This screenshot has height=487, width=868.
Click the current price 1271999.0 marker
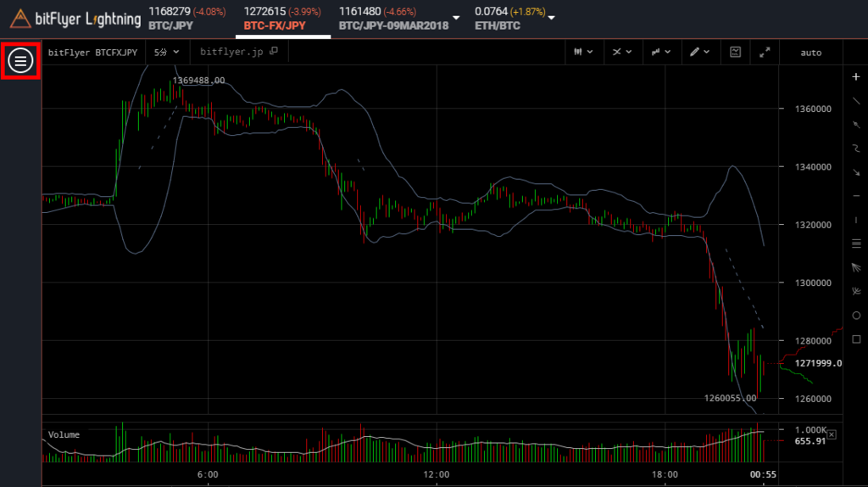pyautogui.click(x=818, y=363)
